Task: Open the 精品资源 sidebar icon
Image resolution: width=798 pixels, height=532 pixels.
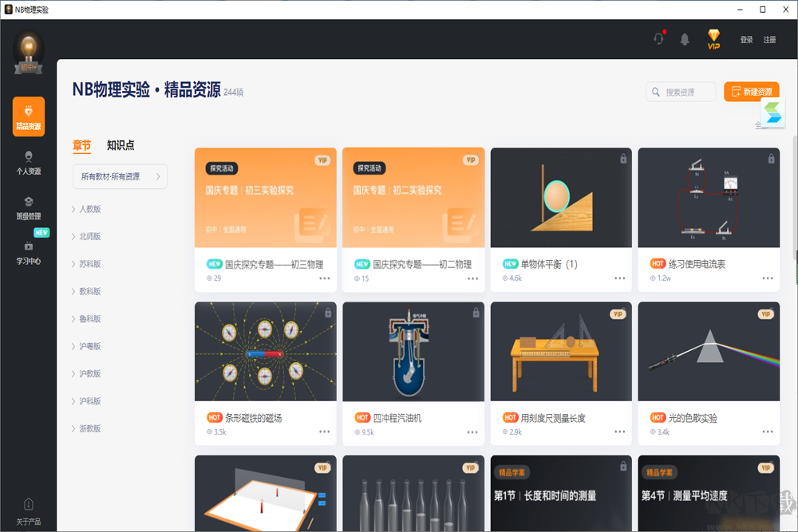Action: pos(28,116)
